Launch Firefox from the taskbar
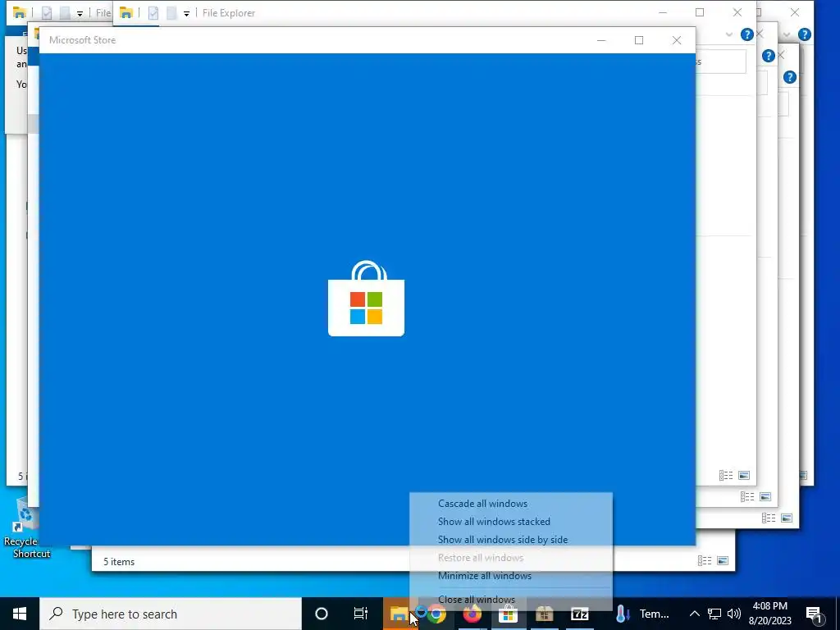Screen dimensions: 840x630 coord(472,614)
